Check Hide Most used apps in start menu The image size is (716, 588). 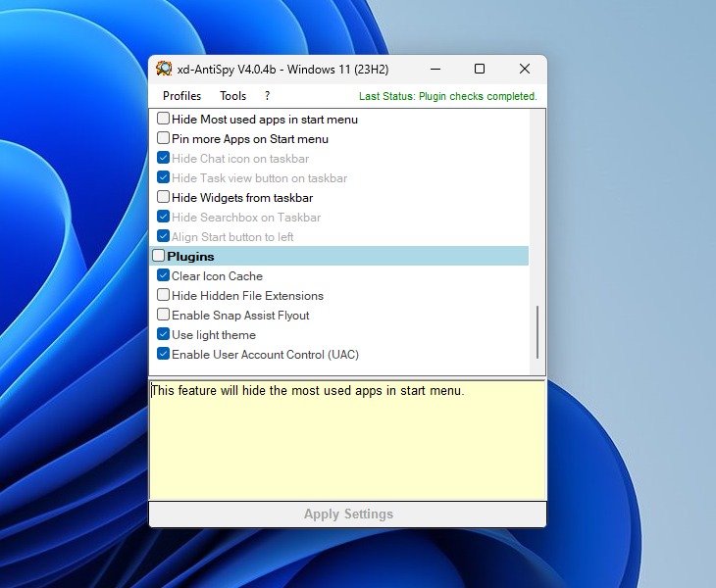[x=164, y=119]
